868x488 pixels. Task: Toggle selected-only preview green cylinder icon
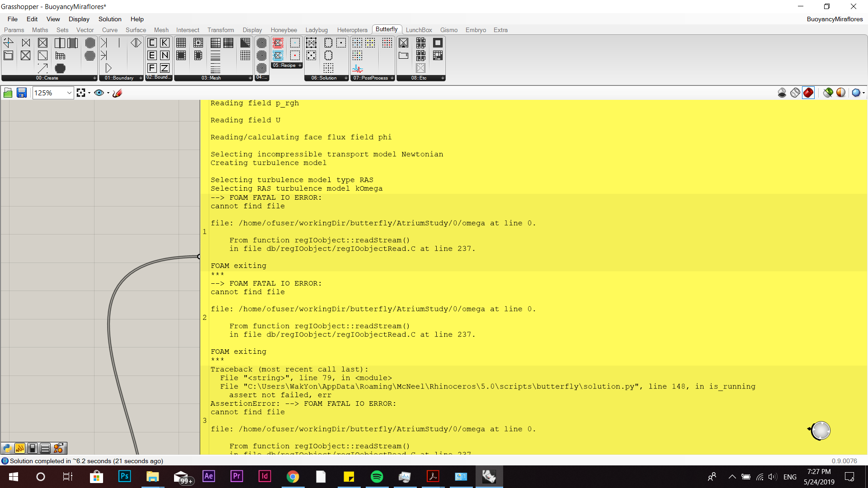828,93
